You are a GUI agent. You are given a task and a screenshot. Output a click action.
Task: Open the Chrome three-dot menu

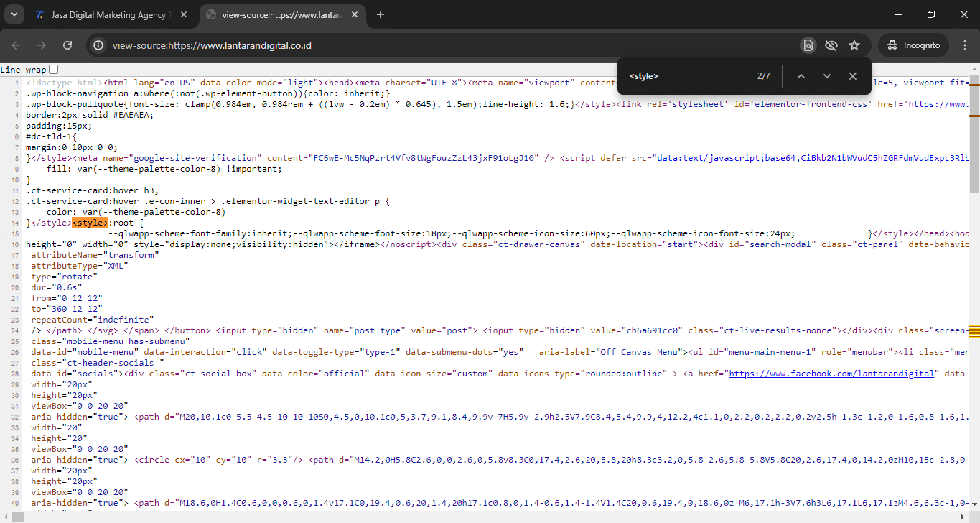pyautogui.click(x=965, y=45)
